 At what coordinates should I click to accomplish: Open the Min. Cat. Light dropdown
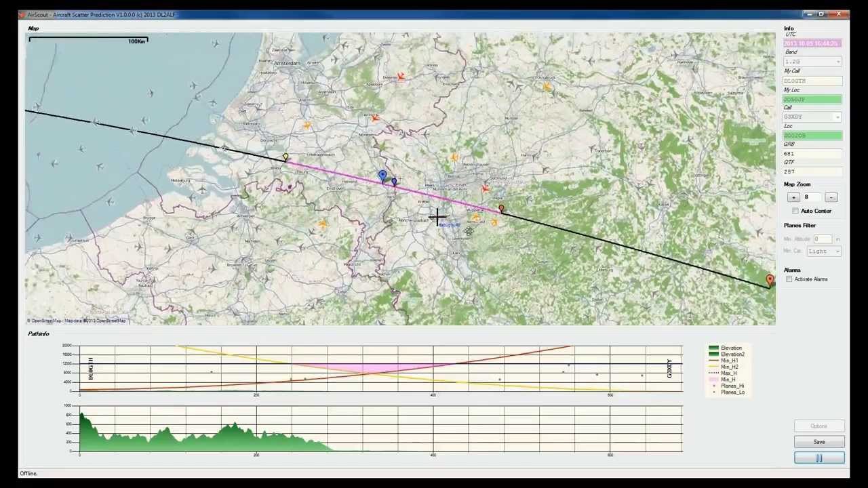823,251
